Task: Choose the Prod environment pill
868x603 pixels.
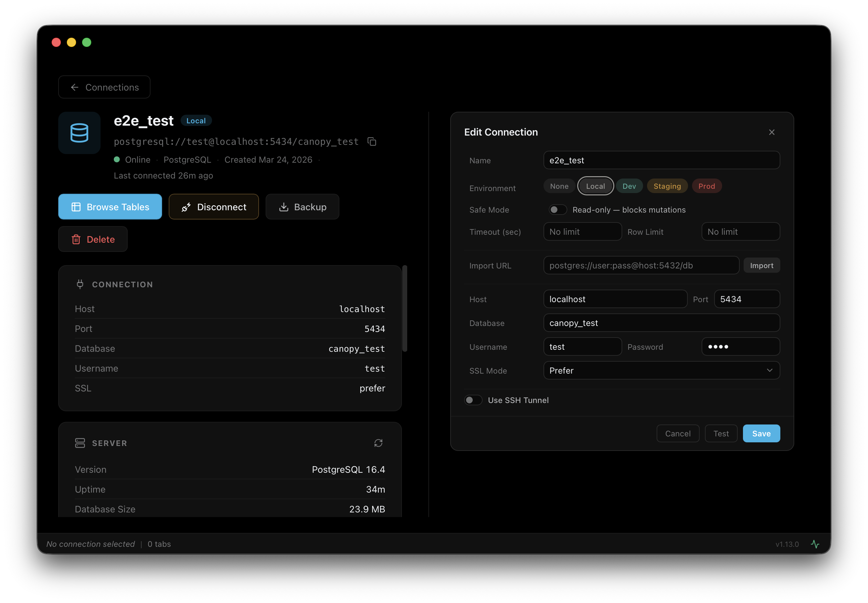Action: [x=706, y=186]
